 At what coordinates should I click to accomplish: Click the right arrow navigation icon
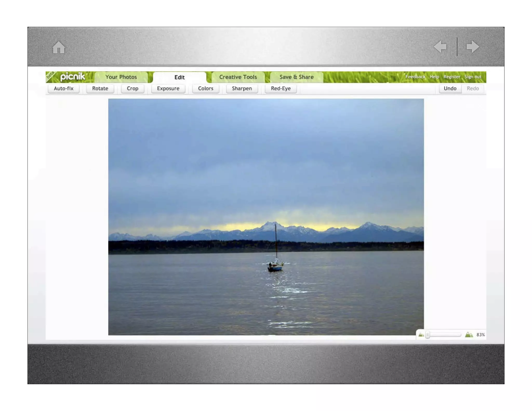[x=473, y=47]
